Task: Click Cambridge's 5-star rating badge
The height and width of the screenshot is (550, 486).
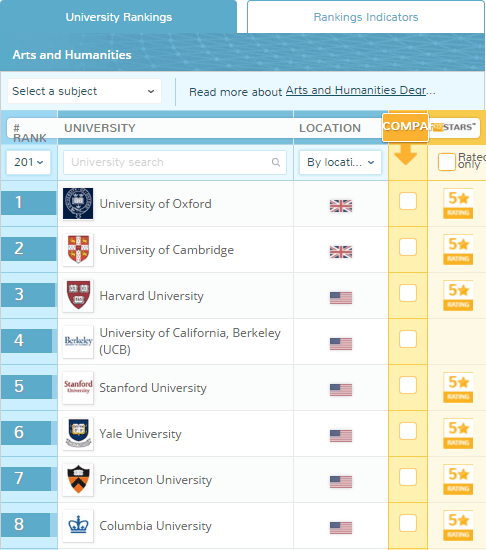Action: [458, 249]
